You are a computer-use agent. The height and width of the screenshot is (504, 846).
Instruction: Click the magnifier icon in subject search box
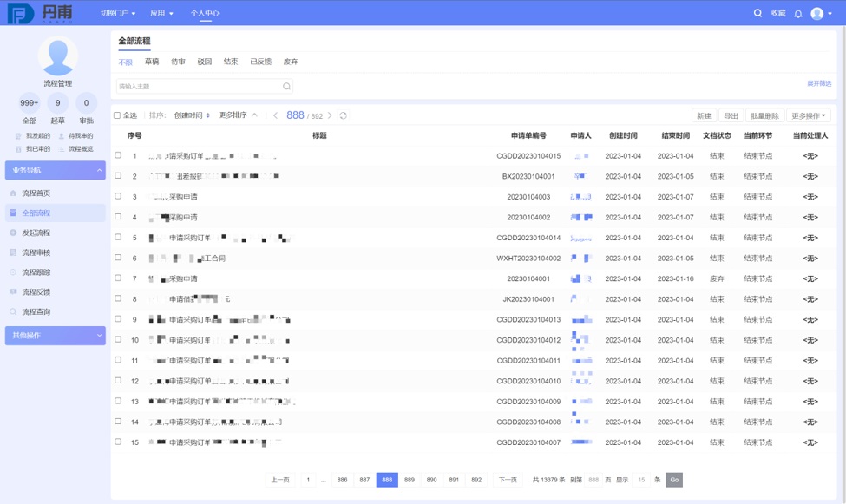coord(286,87)
